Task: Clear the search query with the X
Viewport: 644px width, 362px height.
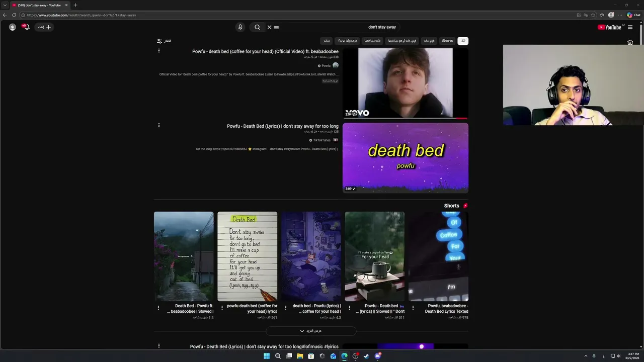Action: coord(269,27)
